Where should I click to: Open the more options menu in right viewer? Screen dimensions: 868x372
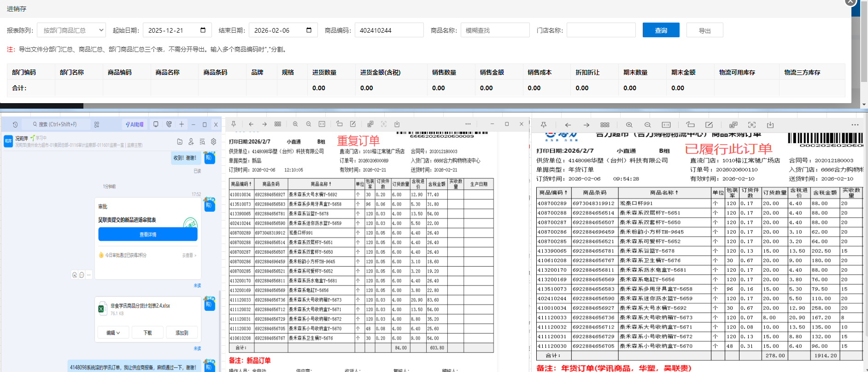click(855, 125)
